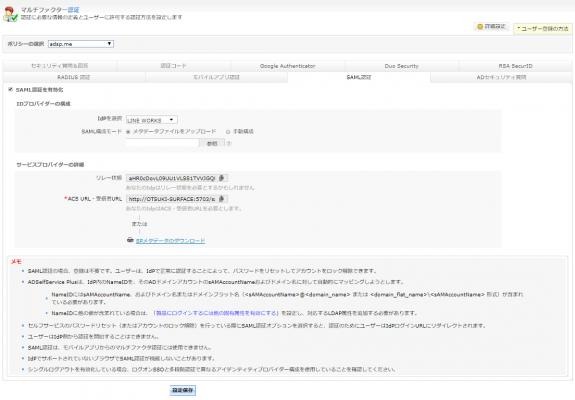This screenshot has width=575, height=400.
Task: Switch to the RSA SecurID tab
Action: (x=515, y=66)
